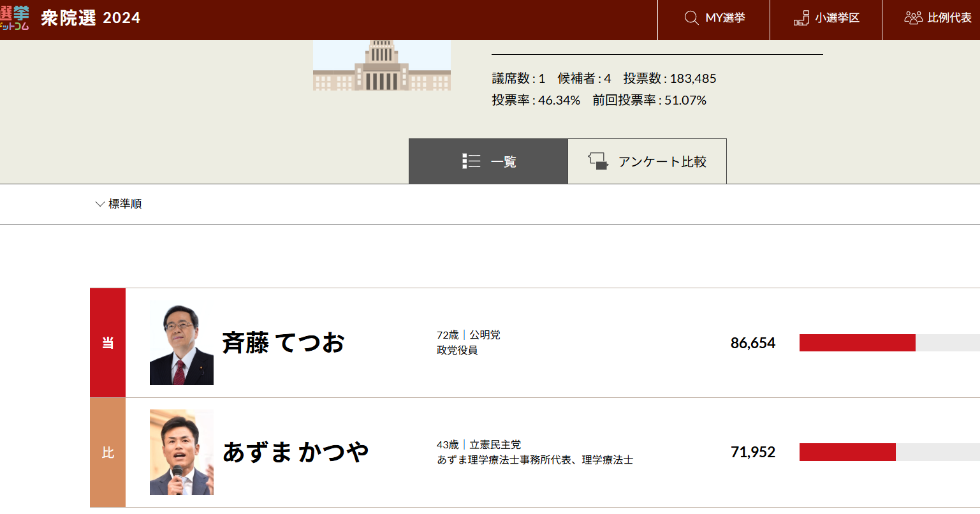Click 斉藤 てつお's portrait photo
Image resolution: width=980 pixels, height=514 pixels.
tap(182, 344)
